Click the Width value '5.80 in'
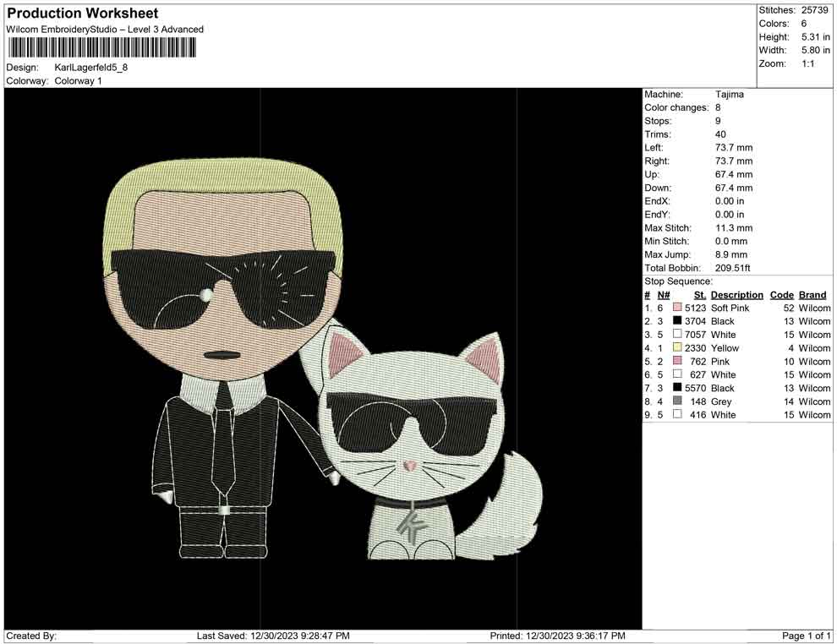The image size is (837, 644). (815, 50)
